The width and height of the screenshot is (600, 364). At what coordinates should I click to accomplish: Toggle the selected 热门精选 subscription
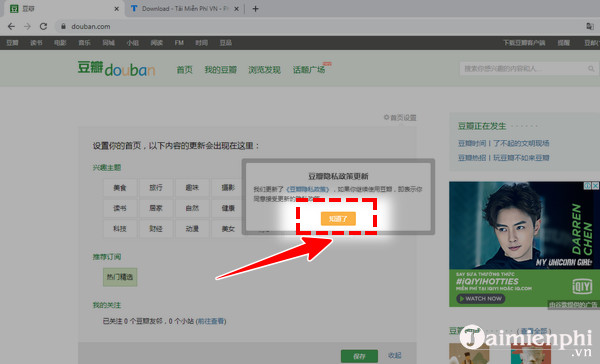coord(120,277)
